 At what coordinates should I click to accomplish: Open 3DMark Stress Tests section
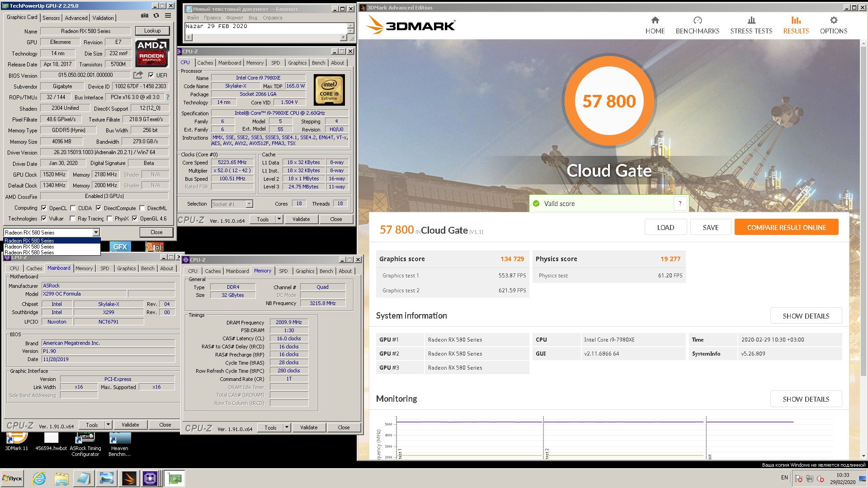(751, 25)
